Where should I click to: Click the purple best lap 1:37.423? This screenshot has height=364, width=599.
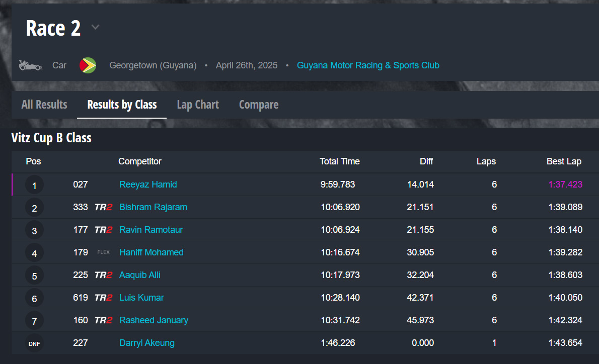coord(565,185)
